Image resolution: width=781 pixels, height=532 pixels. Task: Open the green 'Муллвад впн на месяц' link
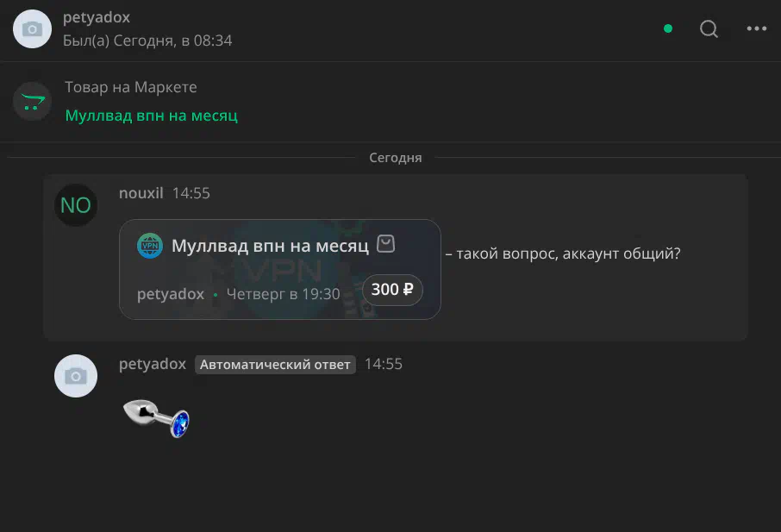[151, 115]
